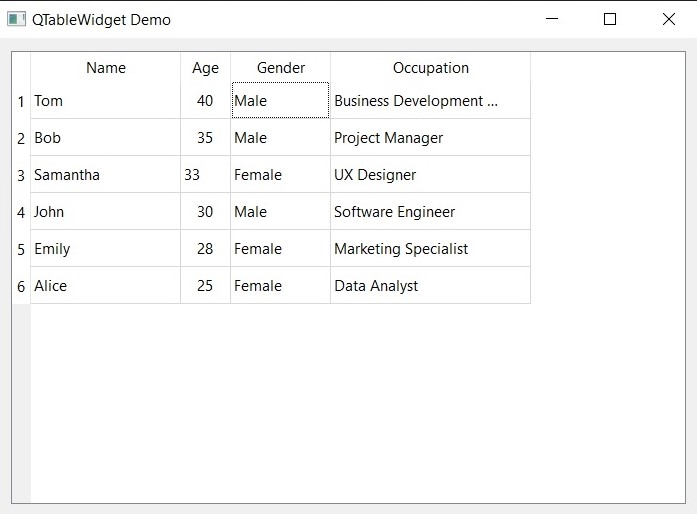Image resolution: width=697 pixels, height=514 pixels.
Task: Click the Gender column header
Action: tap(280, 68)
